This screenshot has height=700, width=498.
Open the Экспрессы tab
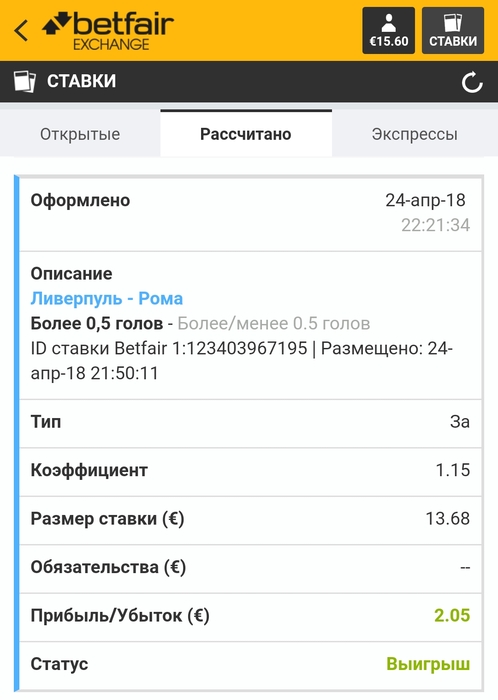[415, 134]
